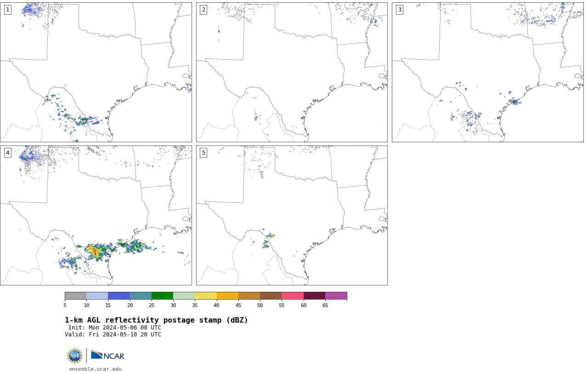This screenshot has width=588, height=374.
Task: Click the panel number 1 label
Action: tap(7, 10)
